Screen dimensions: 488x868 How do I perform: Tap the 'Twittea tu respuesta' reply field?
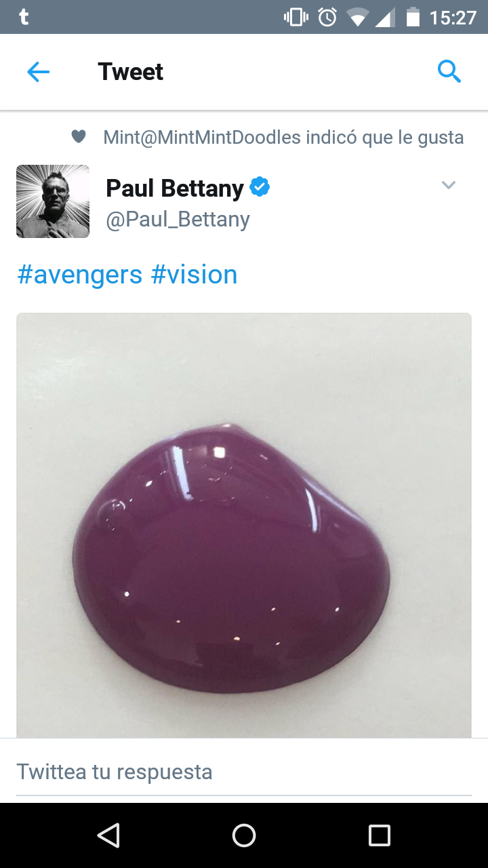click(244, 772)
